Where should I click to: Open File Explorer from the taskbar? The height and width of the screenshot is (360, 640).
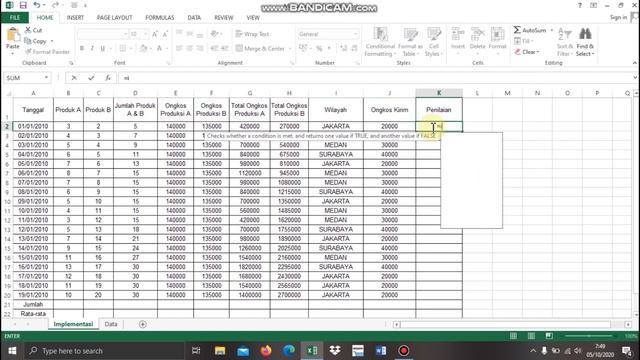(x=220, y=351)
